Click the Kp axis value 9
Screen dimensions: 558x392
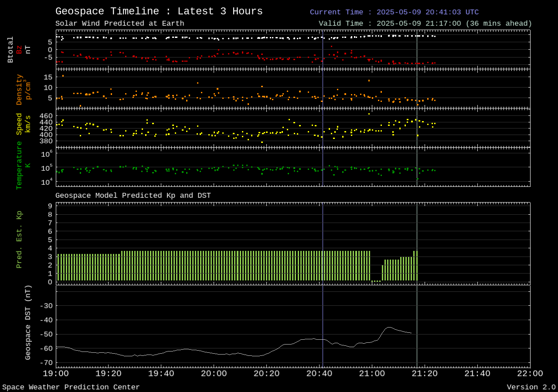pos(50,206)
